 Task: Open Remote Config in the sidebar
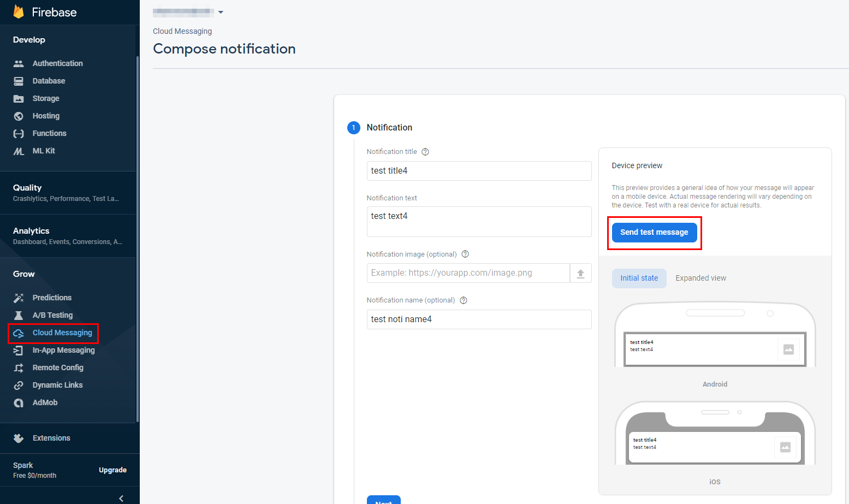58,367
